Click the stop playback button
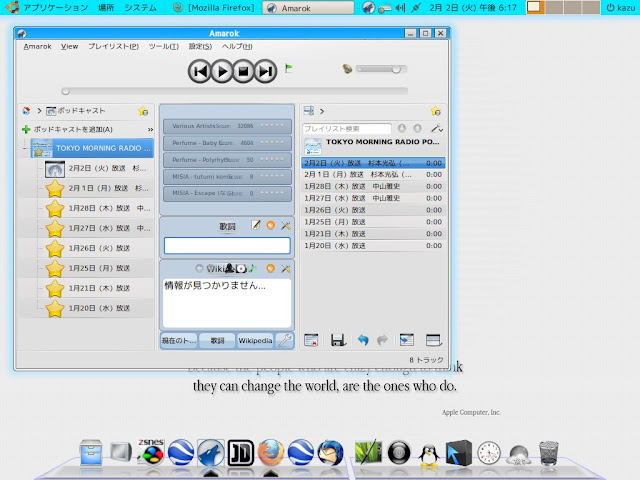The image size is (640, 480). pos(244,71)
